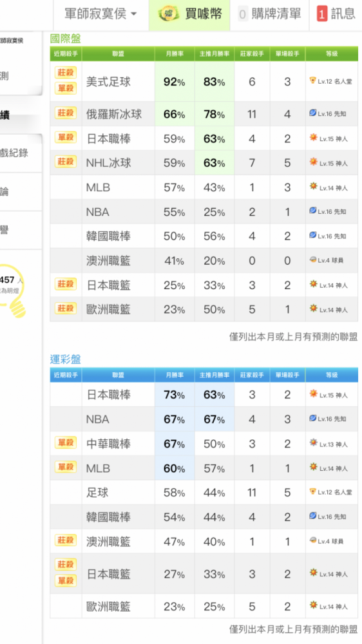This screenshot has width=362, height=644.
Task: Click the 買噱幣 coin icon
Action: pos(169,14)
